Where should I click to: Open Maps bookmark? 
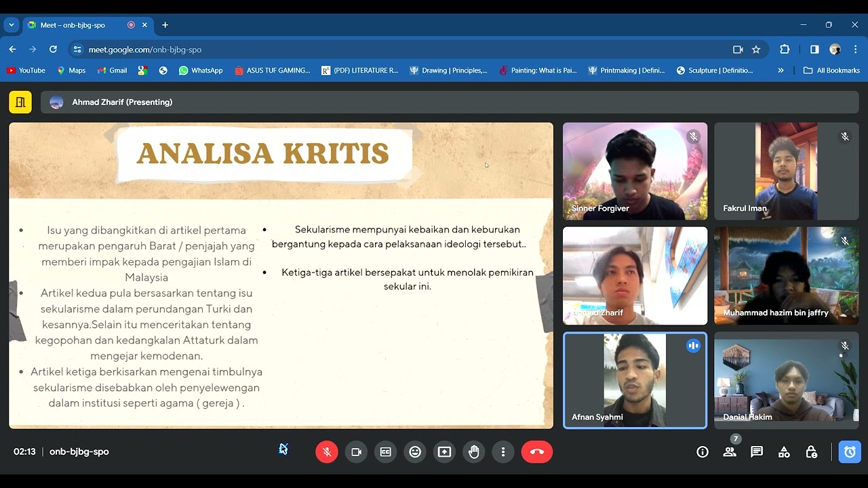71,70
